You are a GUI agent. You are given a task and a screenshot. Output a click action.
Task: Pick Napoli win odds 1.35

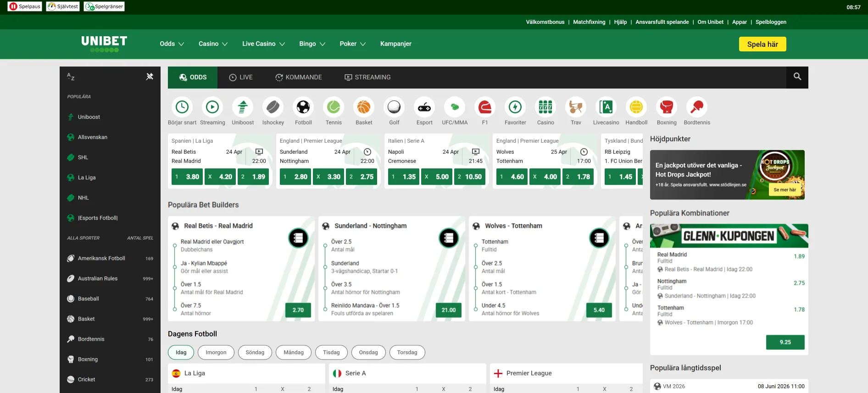pyautogui.click(x=404, y=177)
